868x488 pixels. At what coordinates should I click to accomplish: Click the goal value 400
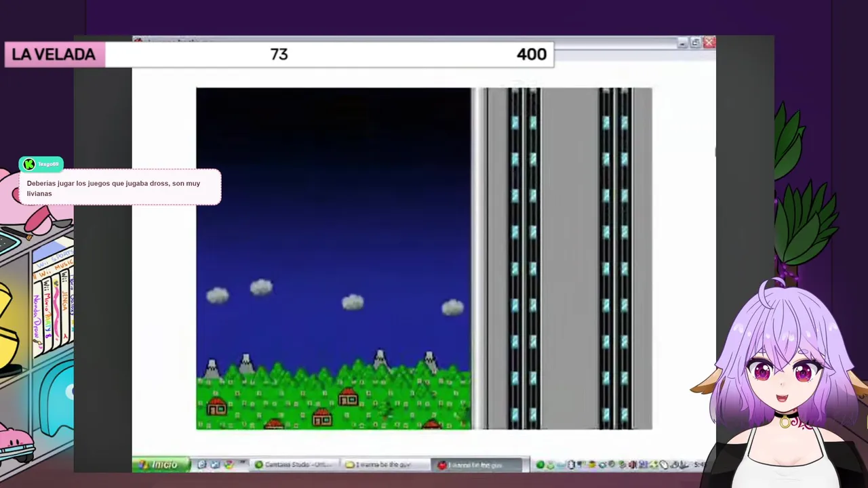[532, 54]
